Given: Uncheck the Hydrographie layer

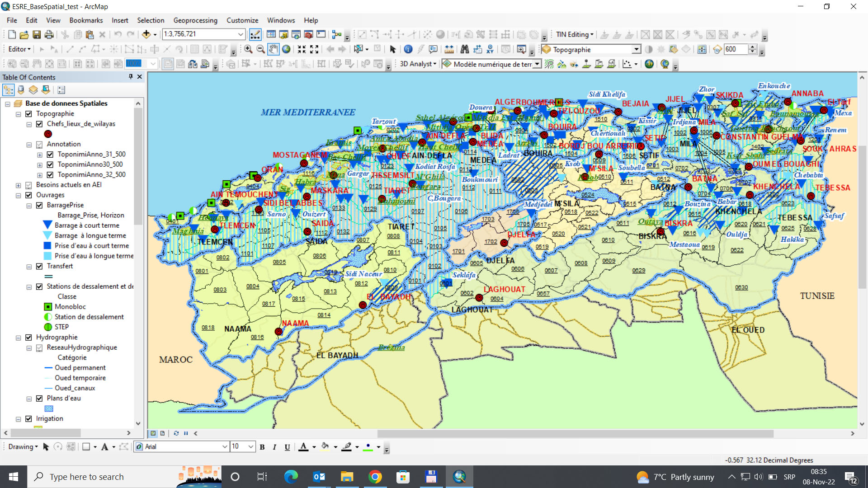Looking at the screenshot, I should click(x=29, y=338).
